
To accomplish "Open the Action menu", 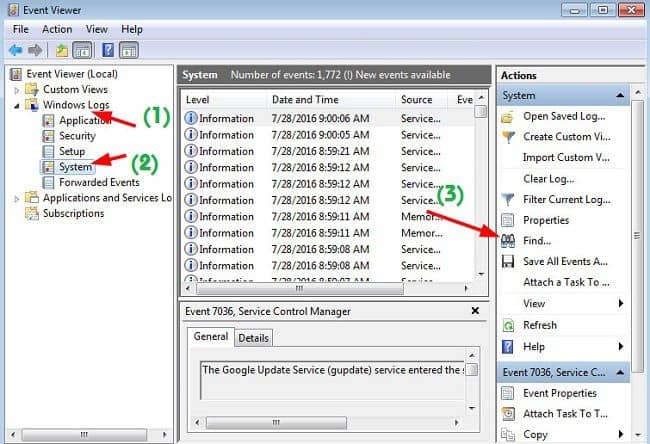I will pyautogui.click(x=57, y=30).
